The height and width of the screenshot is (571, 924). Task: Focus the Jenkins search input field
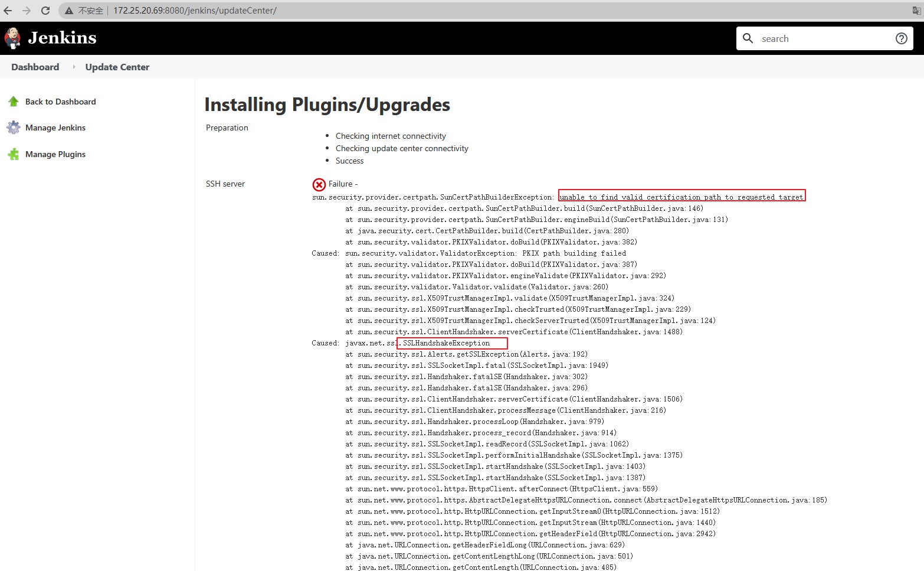coord(825,38)
